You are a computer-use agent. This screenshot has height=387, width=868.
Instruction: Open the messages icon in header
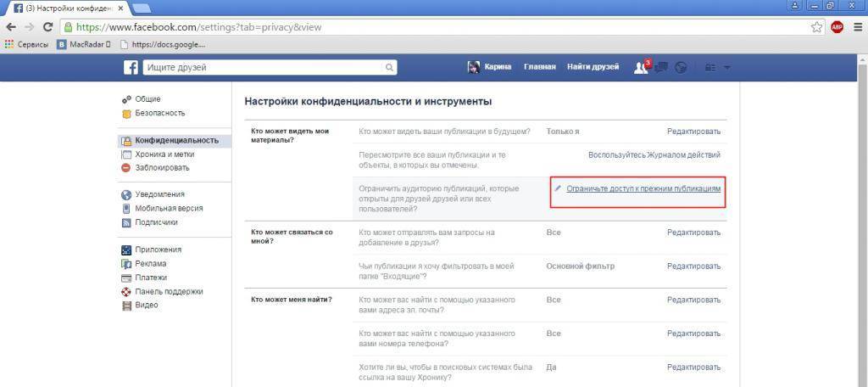click(661, 68)
